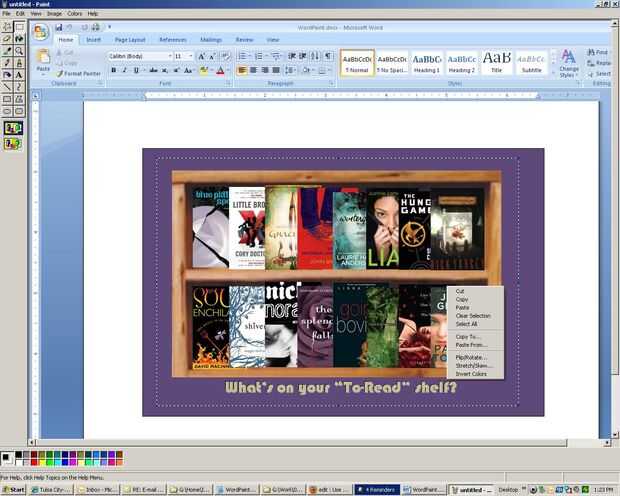
Task: Toggle Justify alignment in Word ribbon
Action: click(276, 70)
